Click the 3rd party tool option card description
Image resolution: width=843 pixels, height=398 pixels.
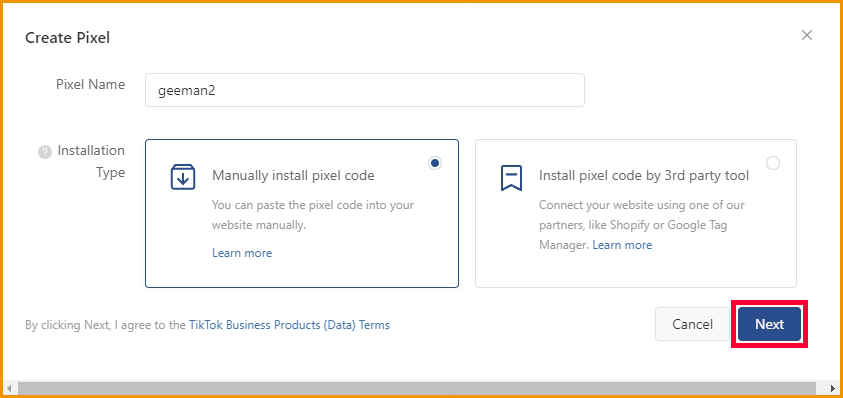tap(634, 225)
